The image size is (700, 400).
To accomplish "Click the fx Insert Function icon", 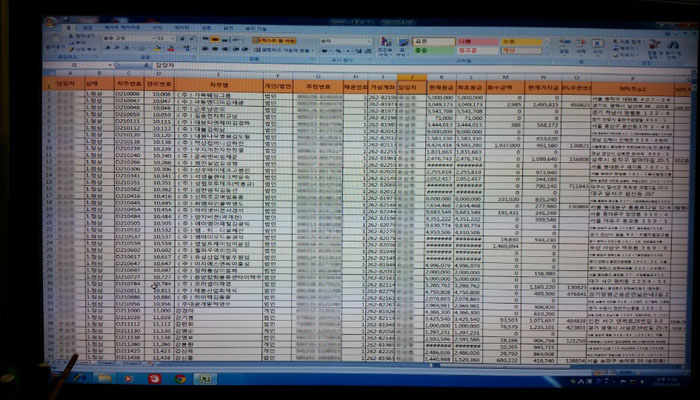I will click(x=146, y=65).
